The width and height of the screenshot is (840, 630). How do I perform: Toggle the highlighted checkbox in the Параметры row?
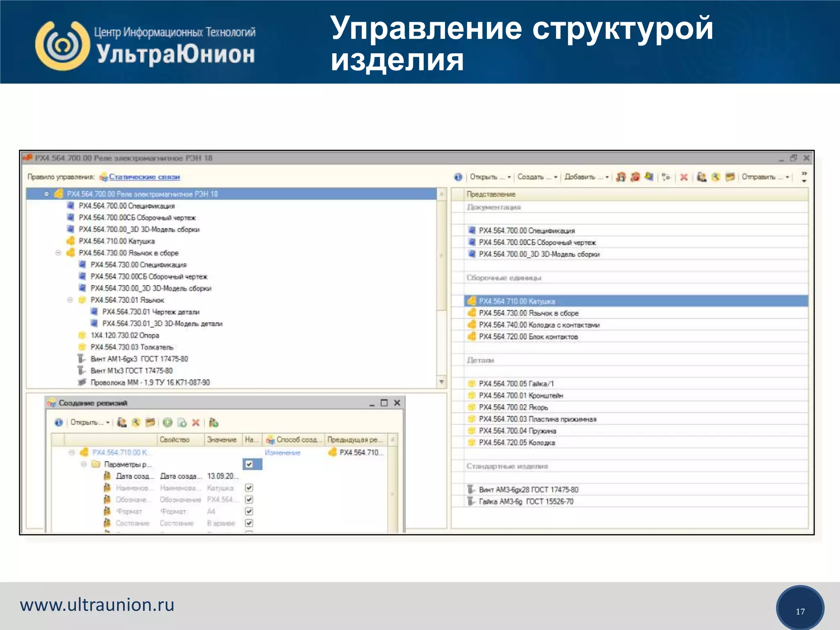click(x=249, y=464)
